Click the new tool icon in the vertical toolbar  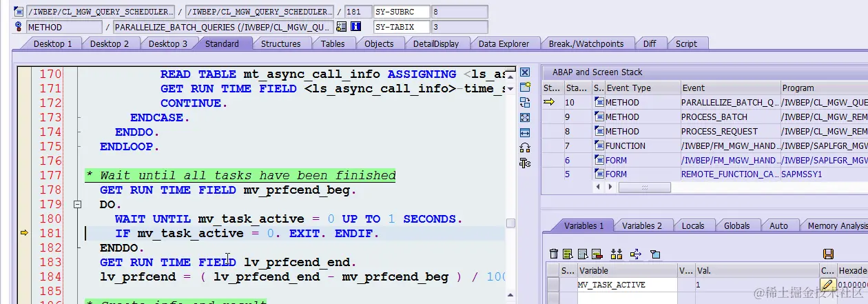tap(525, 87)
